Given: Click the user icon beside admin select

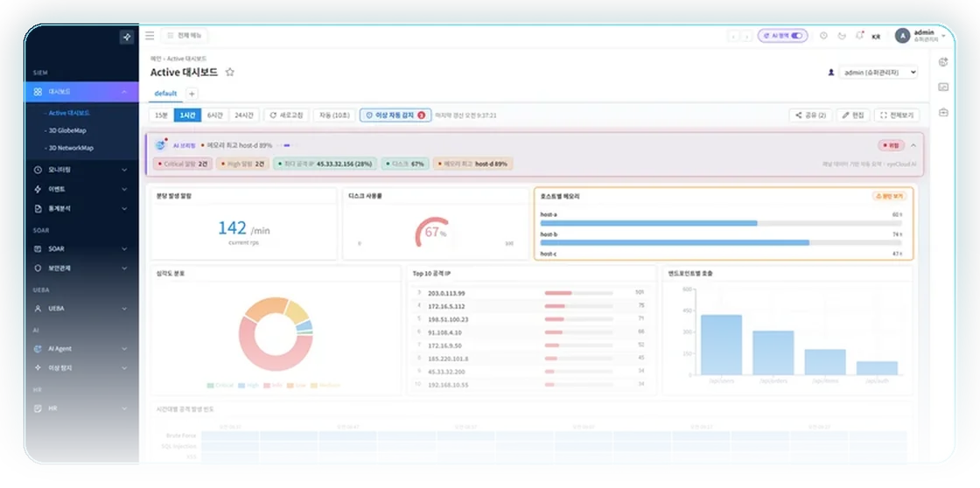Looking at the screenshot, I should [830, 73].
